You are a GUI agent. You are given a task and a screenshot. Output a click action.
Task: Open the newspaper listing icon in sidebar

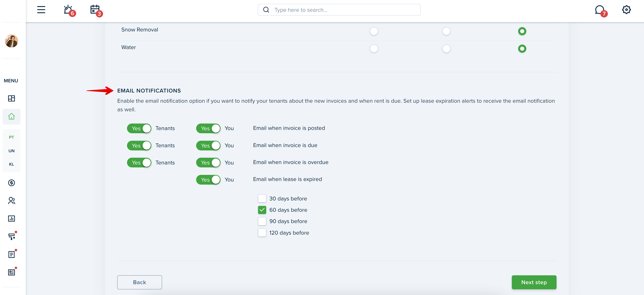pyautogui.click(x=12, y=272)
